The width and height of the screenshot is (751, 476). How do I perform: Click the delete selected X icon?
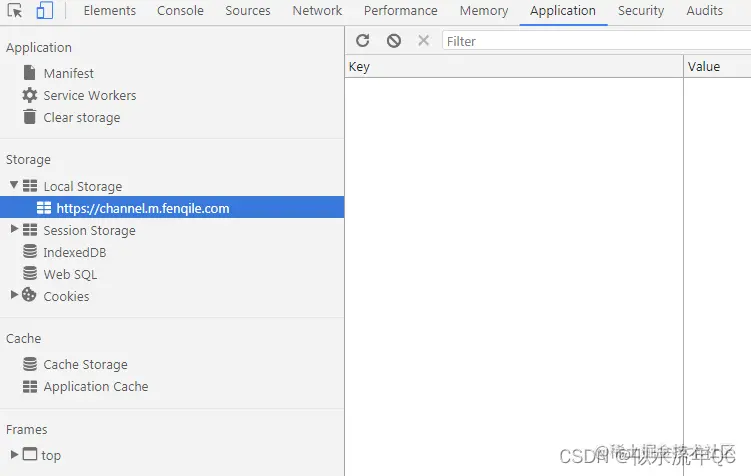[x=423, y=40]
